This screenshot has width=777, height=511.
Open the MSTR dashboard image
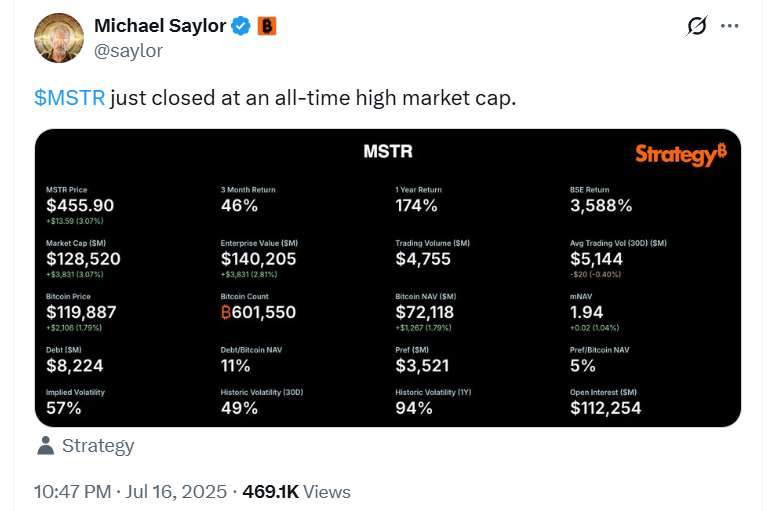[388, 278]
